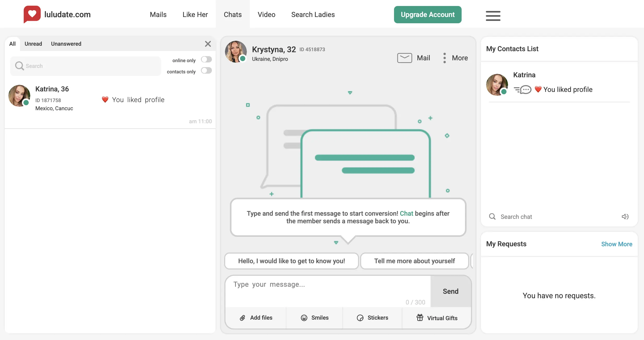Viewport: 644px width, 340px height.
Task: Enable the contacts only toggle
Action: (x=206, y=71)
